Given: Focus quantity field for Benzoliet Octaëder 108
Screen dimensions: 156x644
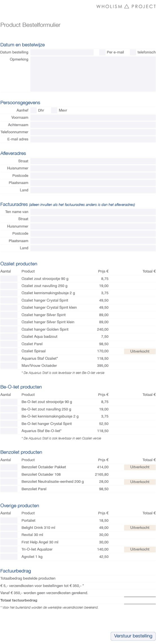Looking at the screenshot, I should (x=9, y=474).
